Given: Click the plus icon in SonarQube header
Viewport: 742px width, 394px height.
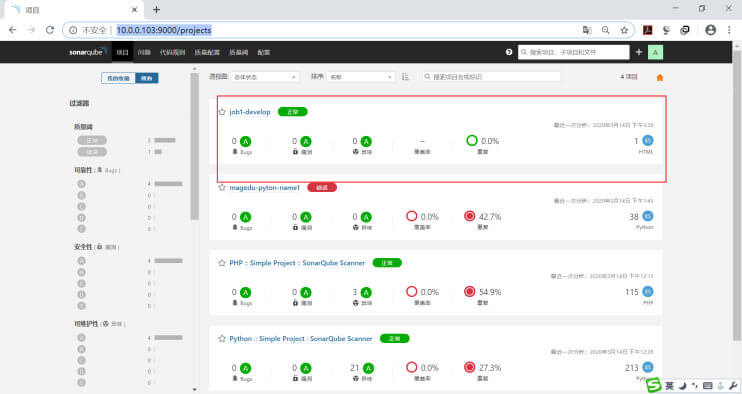Looking at the screenshot, I should click(638, 52).
